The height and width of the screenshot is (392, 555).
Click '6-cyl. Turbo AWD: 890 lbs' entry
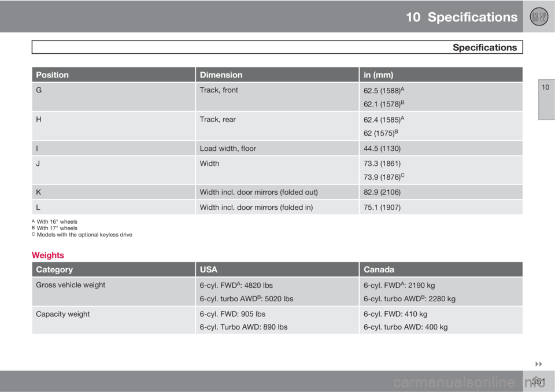[243, 327]
